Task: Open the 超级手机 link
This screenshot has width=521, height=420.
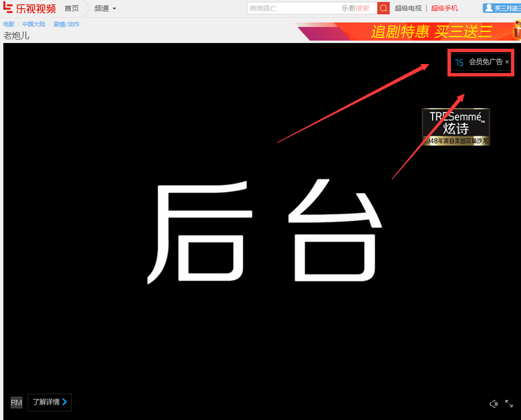Action: click(x=444, y=8)
